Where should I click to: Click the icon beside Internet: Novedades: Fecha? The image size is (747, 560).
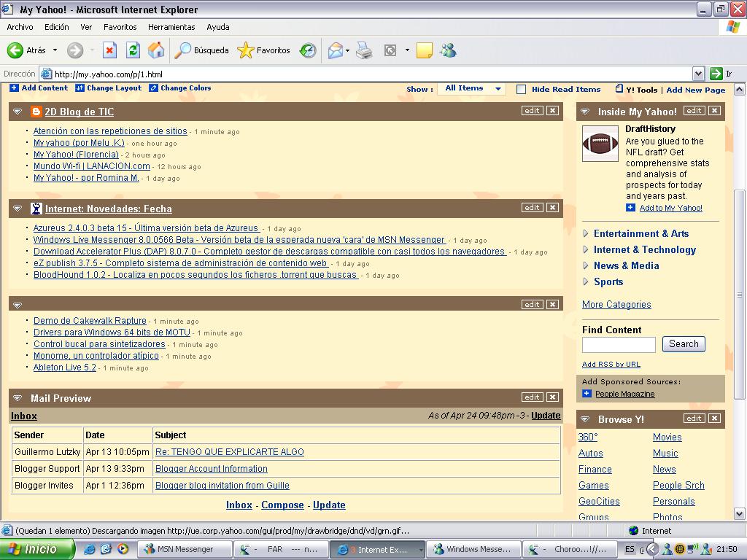pos(36,208)
